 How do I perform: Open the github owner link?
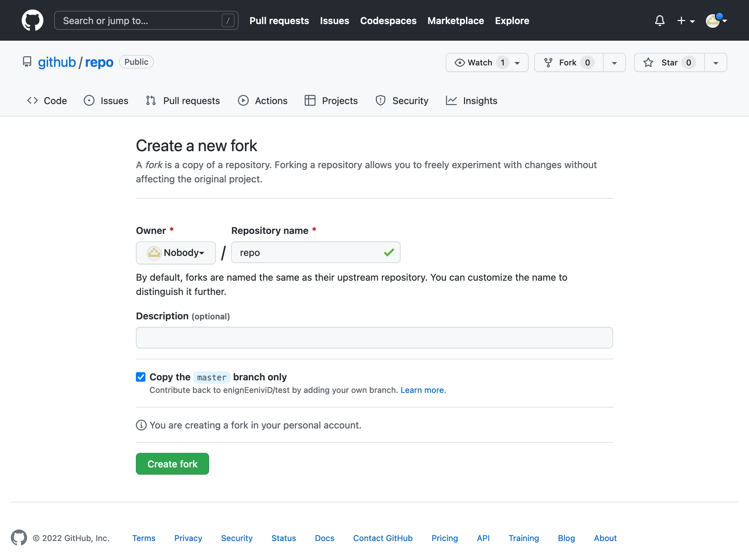[x=57, y=62]
